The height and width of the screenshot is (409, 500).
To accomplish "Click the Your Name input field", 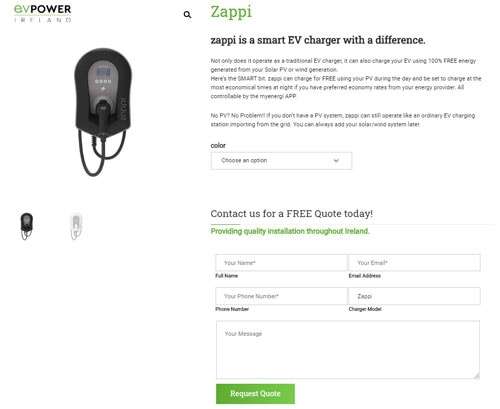I will (281, 263).
